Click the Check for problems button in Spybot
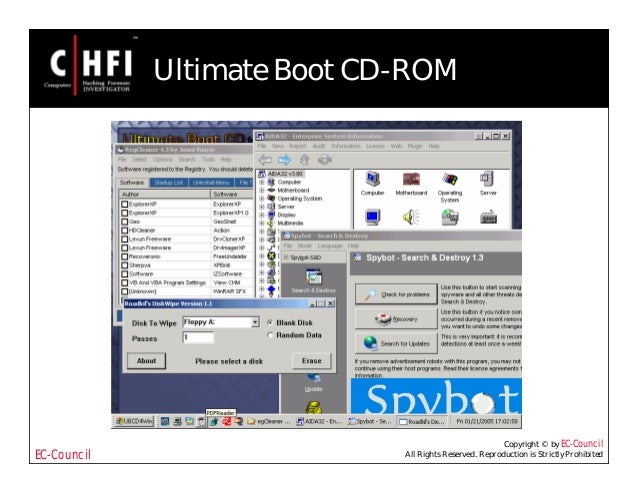Viewport: 638px width, 493px height. 396,294
